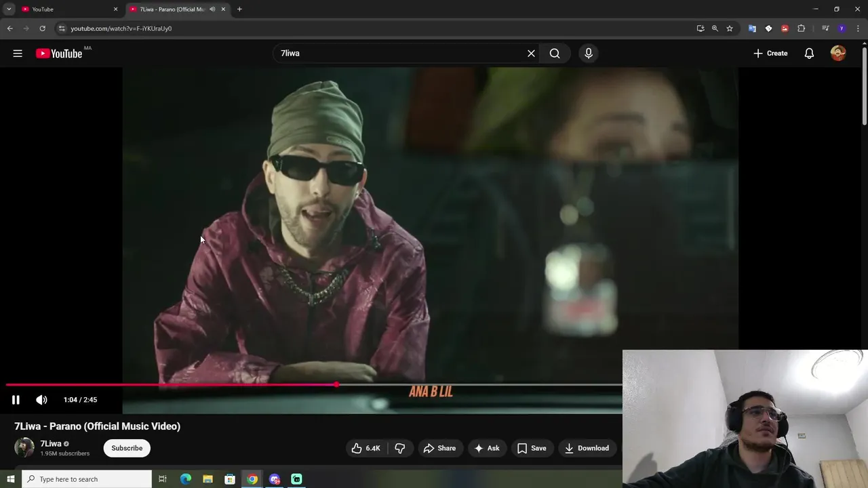868x488 pixels.
Task: Open the purple gamepad app on taskbar
Action: click(x=275, y=479)
